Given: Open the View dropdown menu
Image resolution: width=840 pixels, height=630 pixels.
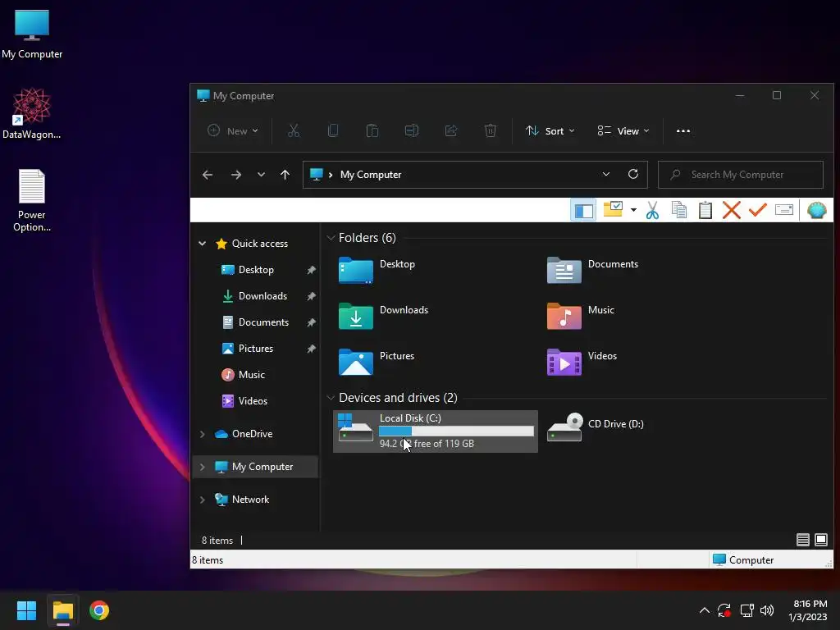Looking at the screenshot, I should pos(623,130).
